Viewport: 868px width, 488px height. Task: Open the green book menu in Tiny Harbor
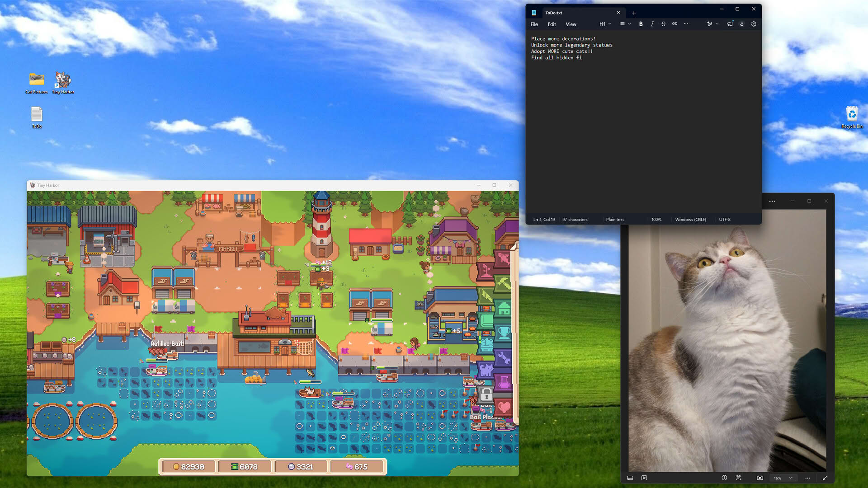tap(486, 321)
